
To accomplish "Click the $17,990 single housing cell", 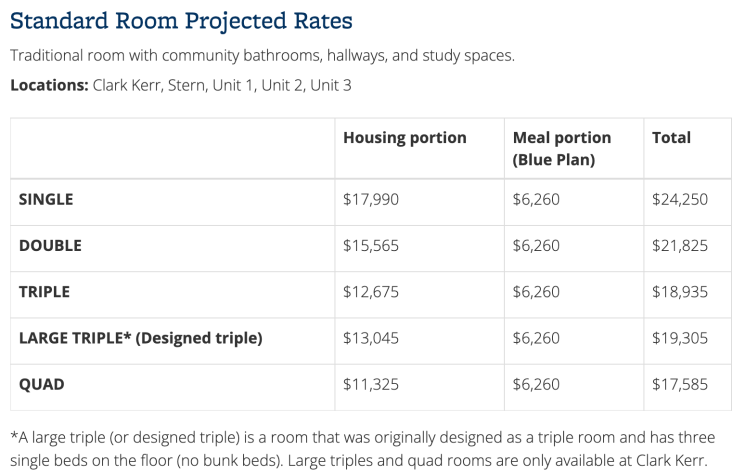I will coord(371,199).
